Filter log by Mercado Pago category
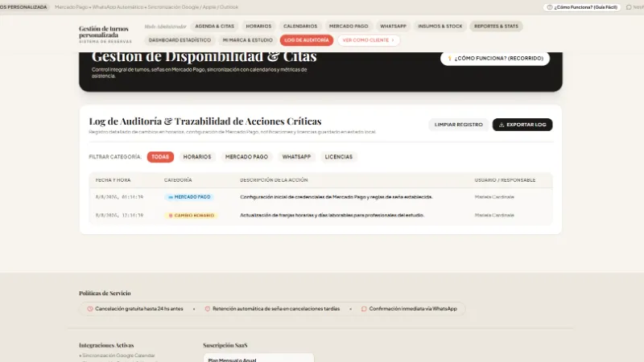This screenshot has height=362, width=644. (x=246, y=157)
